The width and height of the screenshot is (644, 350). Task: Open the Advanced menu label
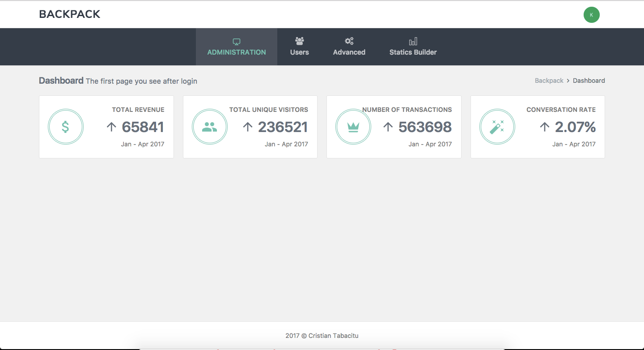coord(349,52)
